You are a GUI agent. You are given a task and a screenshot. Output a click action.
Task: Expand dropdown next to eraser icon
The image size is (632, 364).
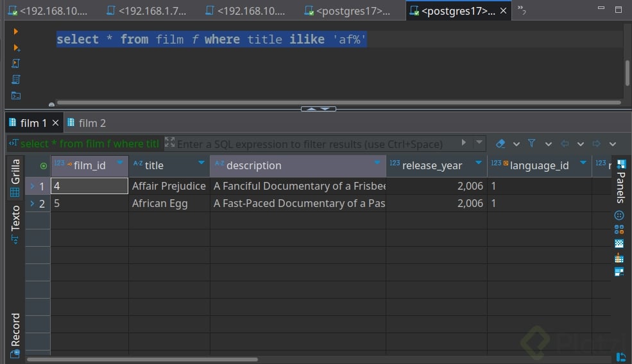517,144
